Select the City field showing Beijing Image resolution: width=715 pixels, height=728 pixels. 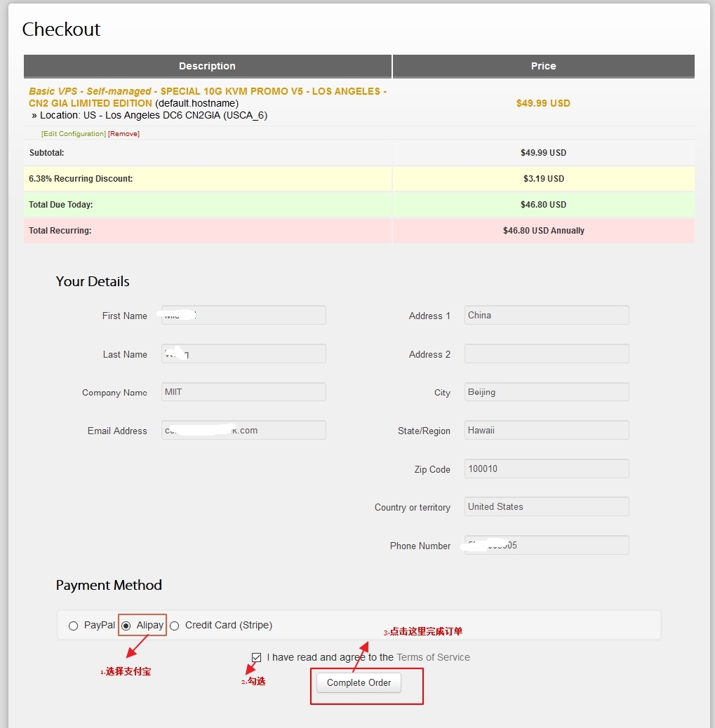[546, 392]
